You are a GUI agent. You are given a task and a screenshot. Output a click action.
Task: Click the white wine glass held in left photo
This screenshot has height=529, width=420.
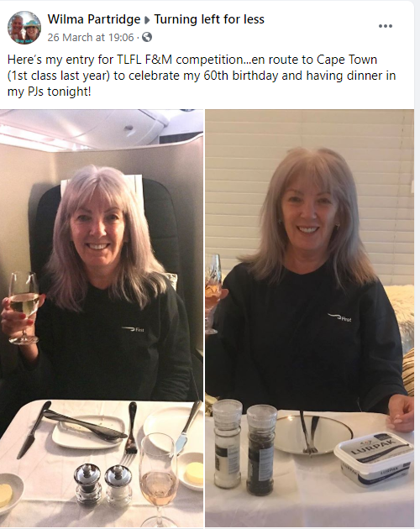point(24,307)
